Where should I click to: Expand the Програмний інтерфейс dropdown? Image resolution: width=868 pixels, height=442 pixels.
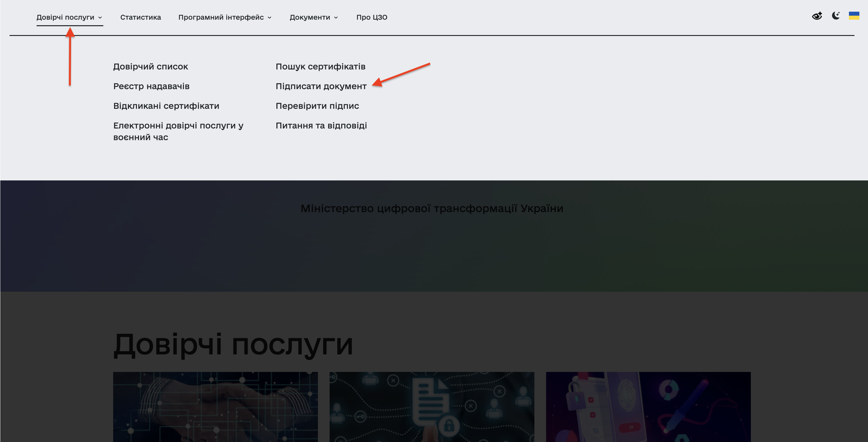pyautogui.click(x=225, y=17)
